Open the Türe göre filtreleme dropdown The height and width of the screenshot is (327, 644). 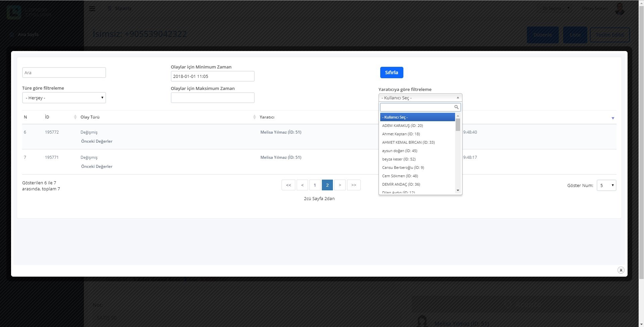64,98
